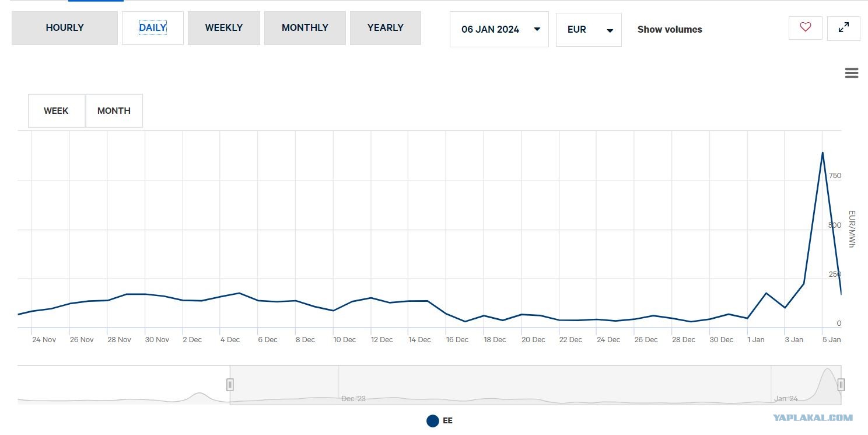868x435 pixels.
Task: Grab the left navigator range handle
Action: click(x=230, y=384)
